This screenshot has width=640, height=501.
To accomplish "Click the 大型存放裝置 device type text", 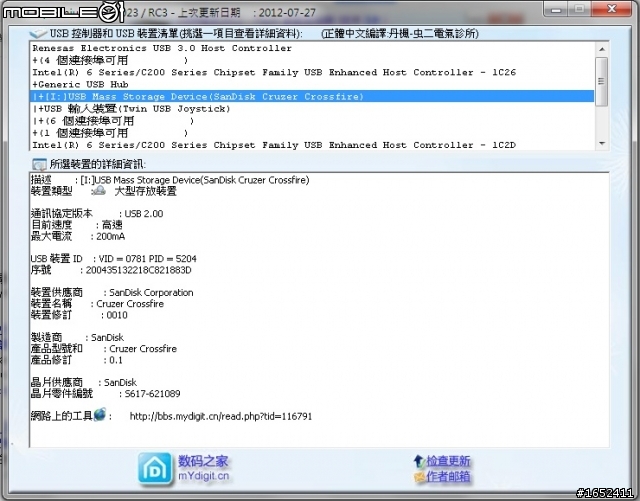I will click(145, 191).
